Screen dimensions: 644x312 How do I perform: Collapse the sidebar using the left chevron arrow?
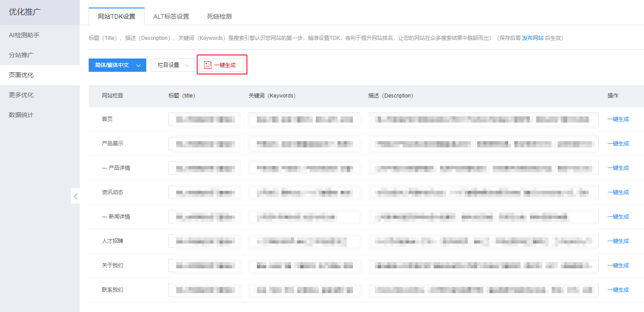click(75, 196)
